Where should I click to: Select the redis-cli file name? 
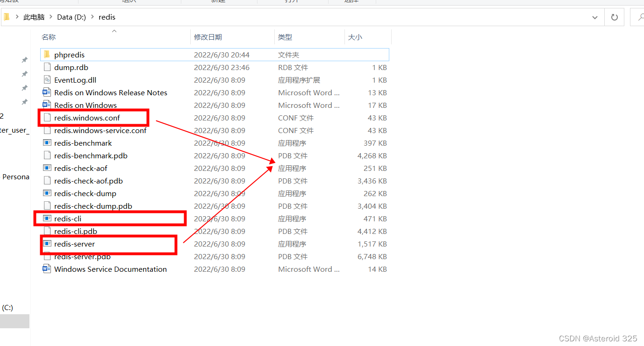click(68, 219)
